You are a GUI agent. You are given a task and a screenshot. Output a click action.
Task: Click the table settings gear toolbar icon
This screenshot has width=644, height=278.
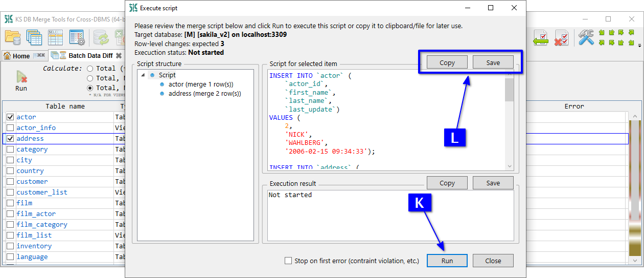click(x=77, y=37)
